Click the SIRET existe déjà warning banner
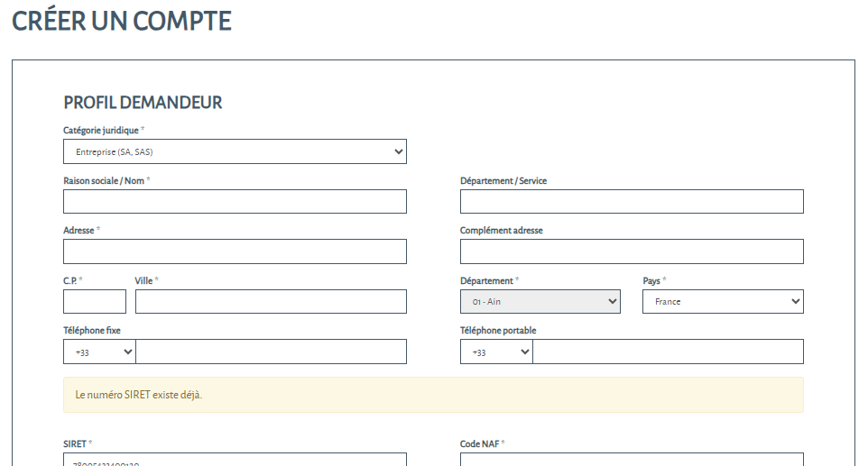Screen dimensions: 868x466 (x=433, y=395)
